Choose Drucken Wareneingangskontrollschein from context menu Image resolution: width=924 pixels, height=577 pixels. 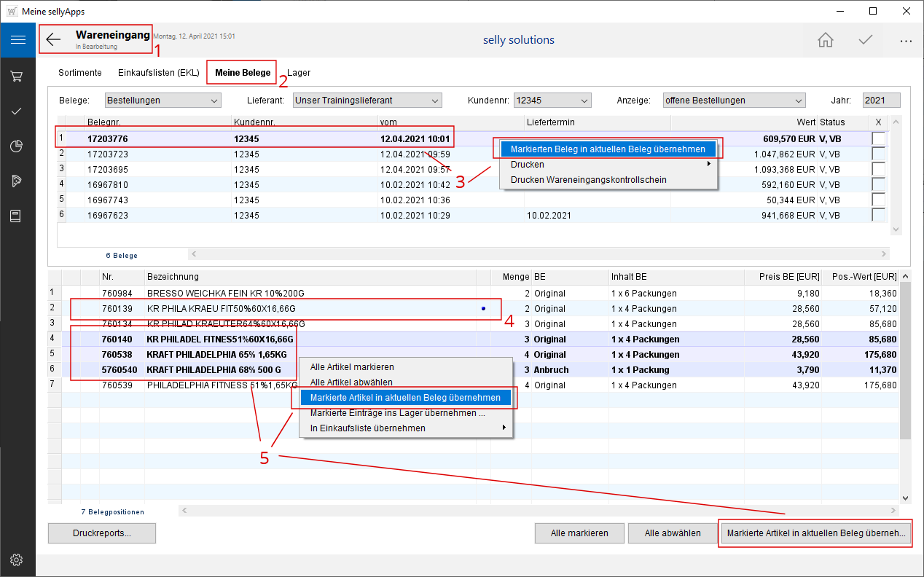pyautogui.click(x=588, y=180)
